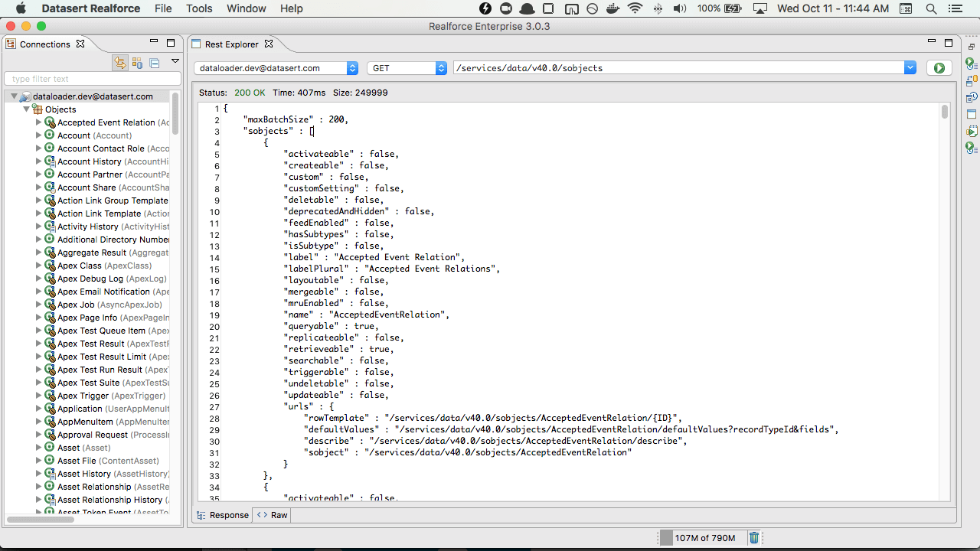Toggle Link with Editor arrows in Connections
Viewport: 980px width, 551px height.
pos(120,63)
